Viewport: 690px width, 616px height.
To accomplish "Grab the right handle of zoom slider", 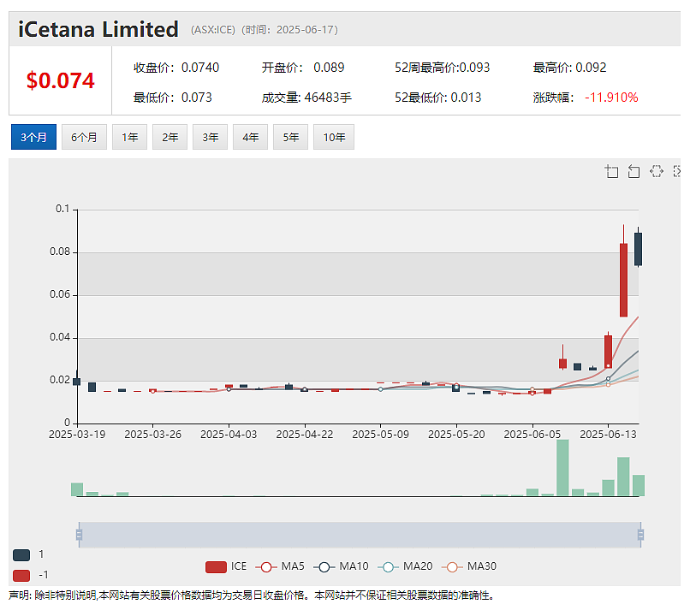I will (640, 535).
